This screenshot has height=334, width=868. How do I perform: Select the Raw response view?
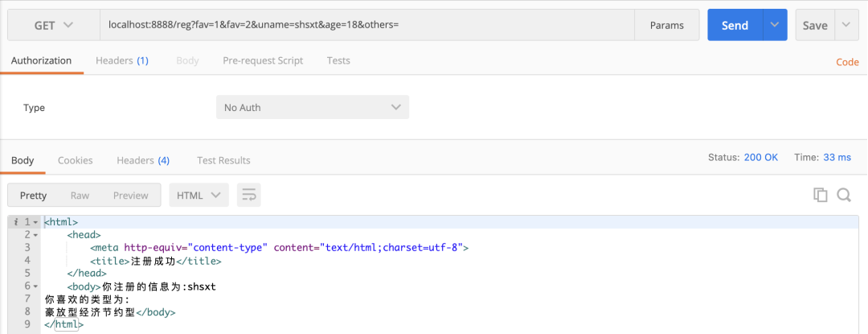(80, 195)
